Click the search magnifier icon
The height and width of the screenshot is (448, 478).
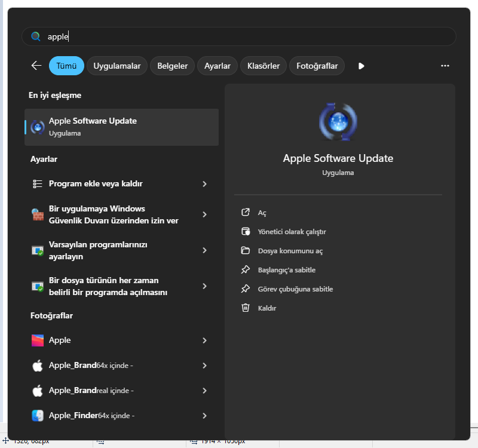pos(36,36)
